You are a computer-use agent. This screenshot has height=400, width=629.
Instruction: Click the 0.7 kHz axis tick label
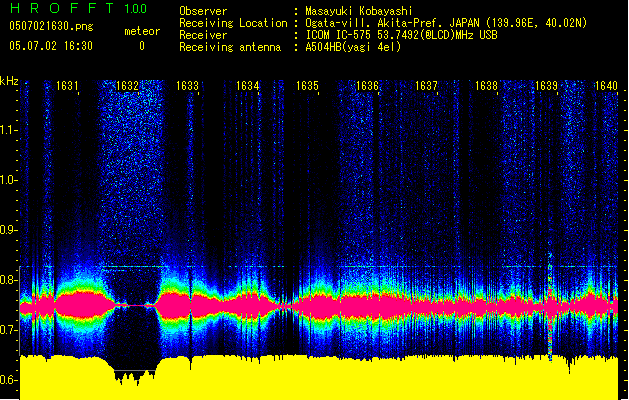click(x=8, y=330)
